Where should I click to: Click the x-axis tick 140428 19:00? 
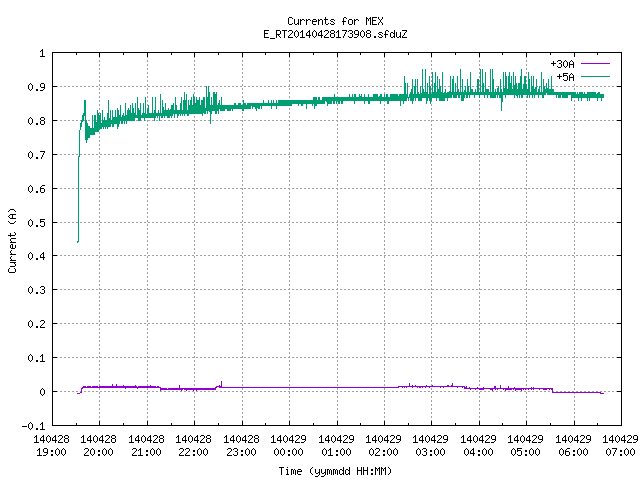click(x=51, y=445)
